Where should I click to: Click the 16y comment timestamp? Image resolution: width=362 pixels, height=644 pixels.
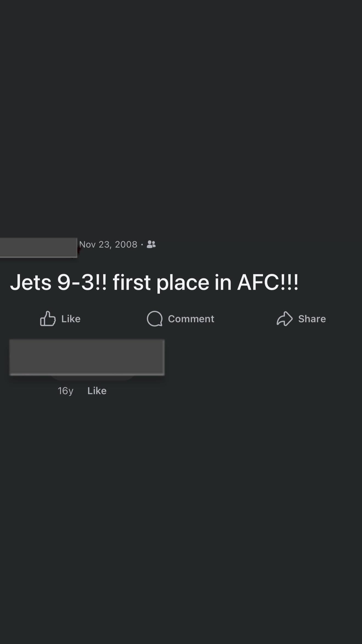point(66,391)
